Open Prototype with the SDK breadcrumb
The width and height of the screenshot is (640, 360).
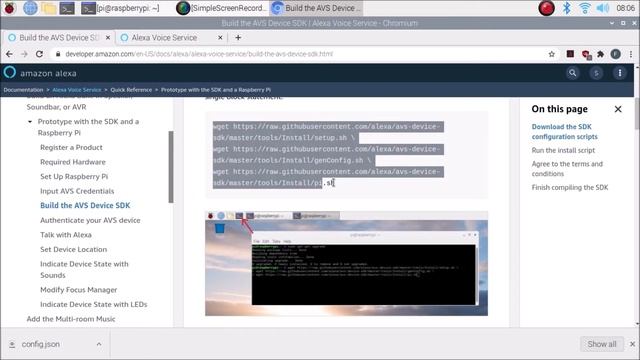coord(216,90)
